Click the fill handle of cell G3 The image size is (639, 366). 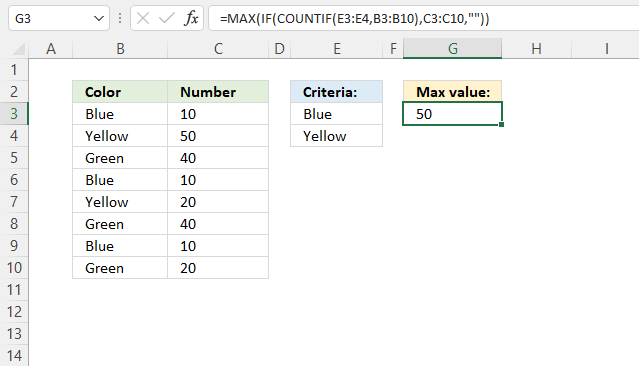tap(501, 124)
